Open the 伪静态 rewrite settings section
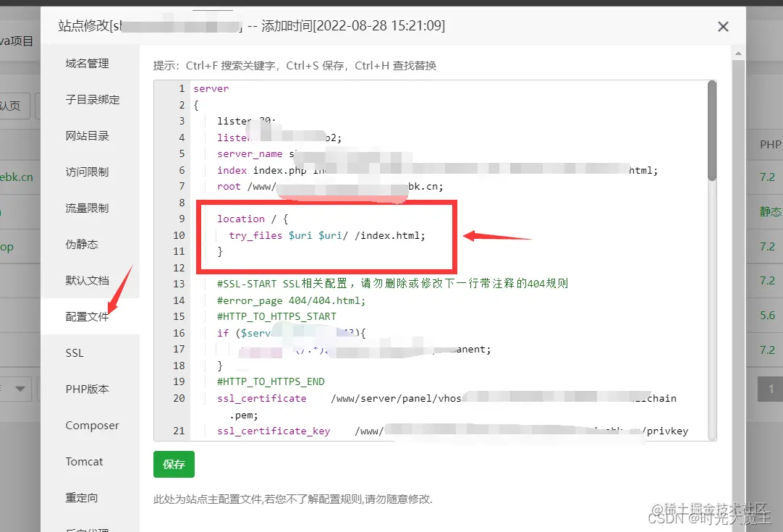Screen dimensions: 783x532 tap(82, 244)
